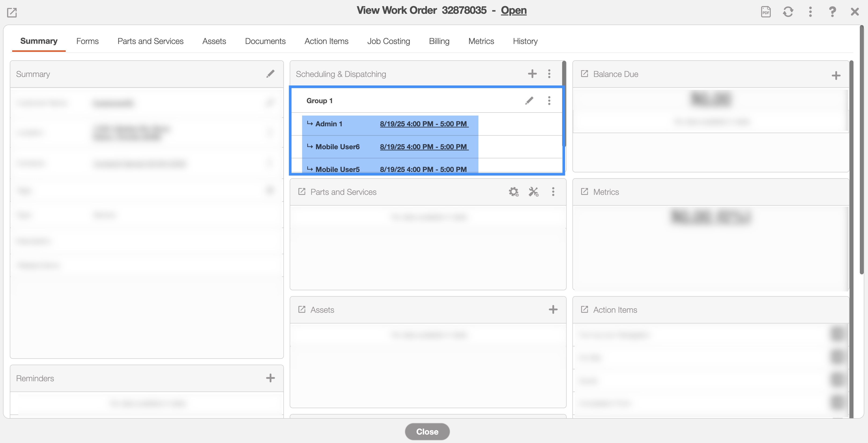The image size is (868, 443).
Task: Edit Group 1 with pencil icon
Action: coord(529,101)
